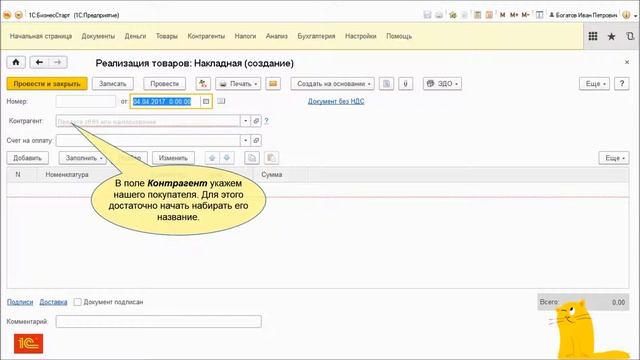Open the Документ без НДС link
The height and width of the screenshot is (360, 640).
[336, 101]
